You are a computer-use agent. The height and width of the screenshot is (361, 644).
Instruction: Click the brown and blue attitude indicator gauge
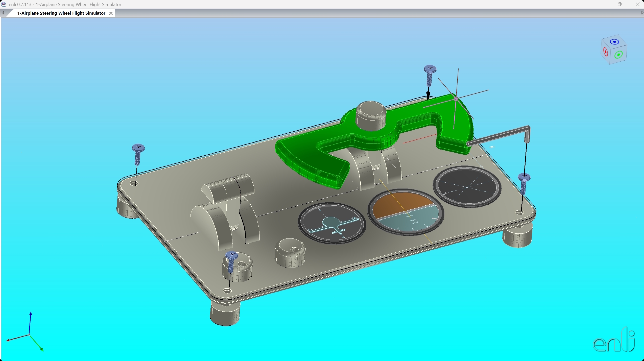(x=406, y=212)
